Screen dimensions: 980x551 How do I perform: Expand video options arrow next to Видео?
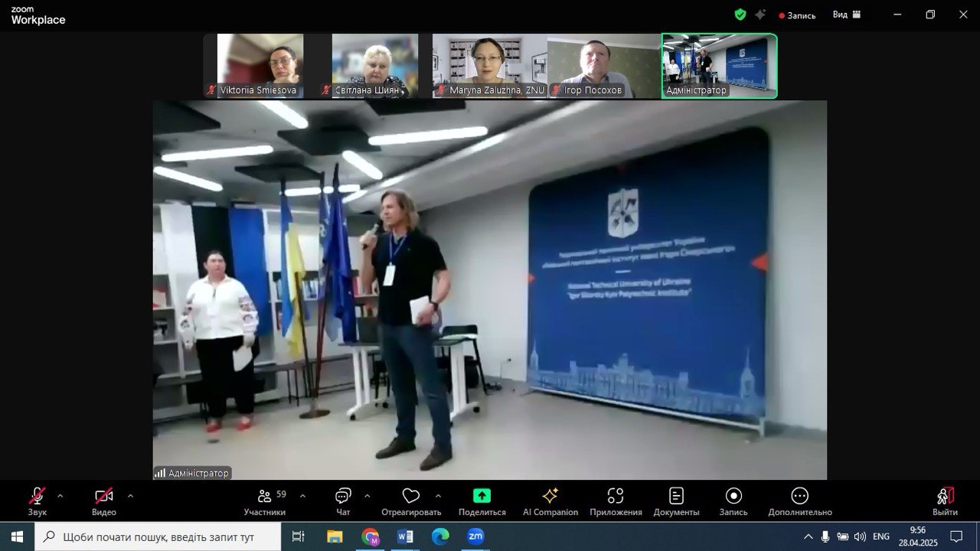coord(130,495)
